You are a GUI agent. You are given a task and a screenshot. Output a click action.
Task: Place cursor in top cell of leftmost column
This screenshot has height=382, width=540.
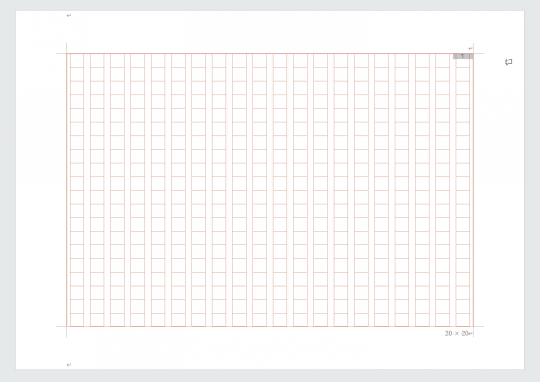77,61
